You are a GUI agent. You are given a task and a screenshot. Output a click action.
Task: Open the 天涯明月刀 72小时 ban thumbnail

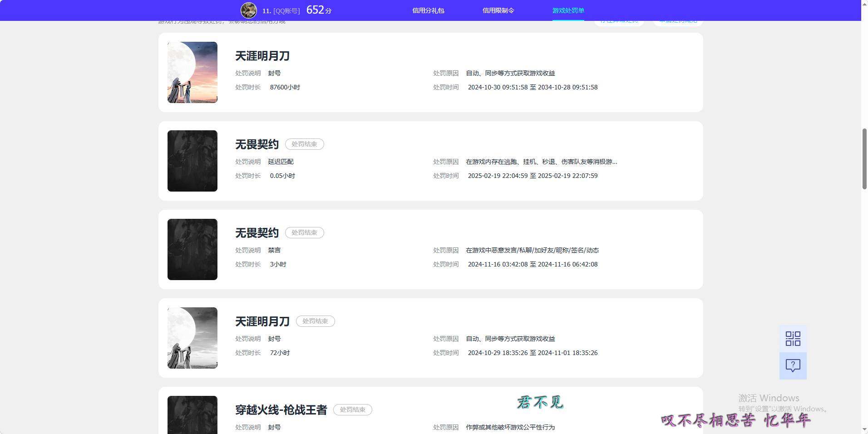point(192,338)
